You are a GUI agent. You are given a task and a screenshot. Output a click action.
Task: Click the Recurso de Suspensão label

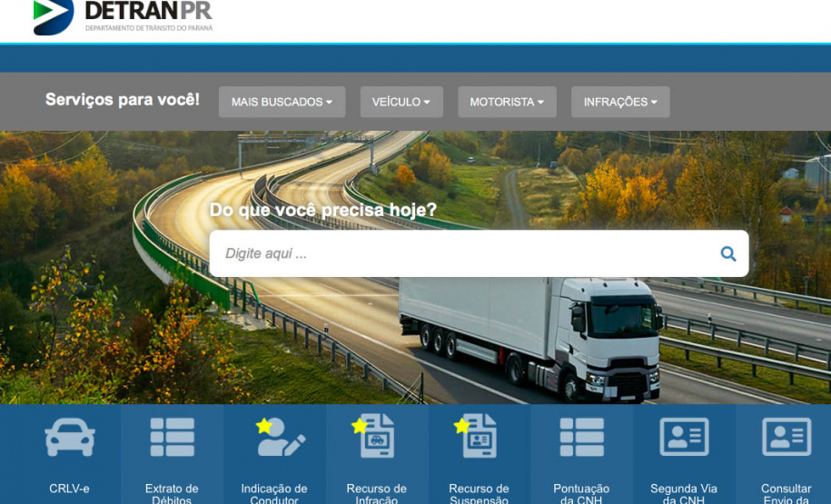click(479, 493)
